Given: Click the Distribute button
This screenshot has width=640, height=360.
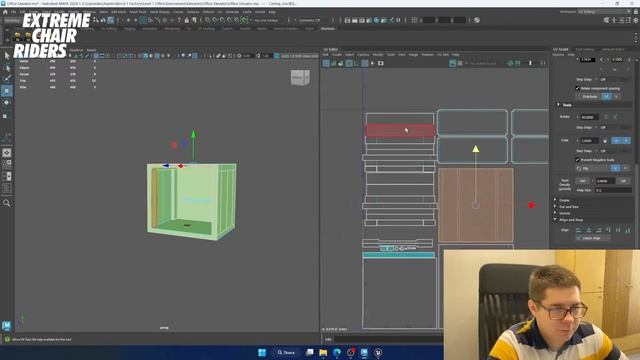Looking at the screenshot, I should pyautogui.click(x=589, y=96).
